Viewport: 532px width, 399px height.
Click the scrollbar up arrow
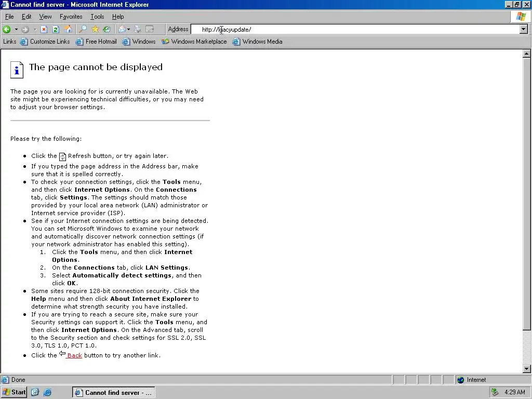click(527, 54)
